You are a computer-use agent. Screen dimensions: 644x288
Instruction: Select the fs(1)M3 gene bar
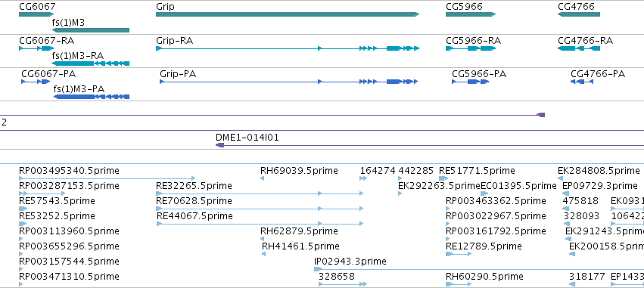coord(91,30)
